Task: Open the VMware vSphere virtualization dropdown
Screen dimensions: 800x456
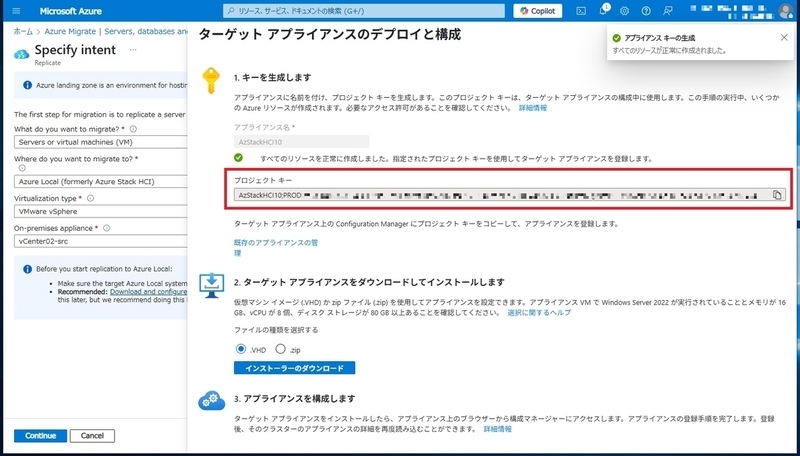Action: 101,211
